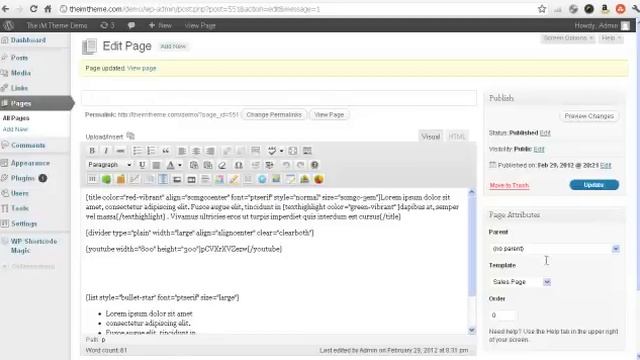Viewport: 640px width, 360px height.
Task: Click Add New button beside Edit Page
Action: [173, 46]
